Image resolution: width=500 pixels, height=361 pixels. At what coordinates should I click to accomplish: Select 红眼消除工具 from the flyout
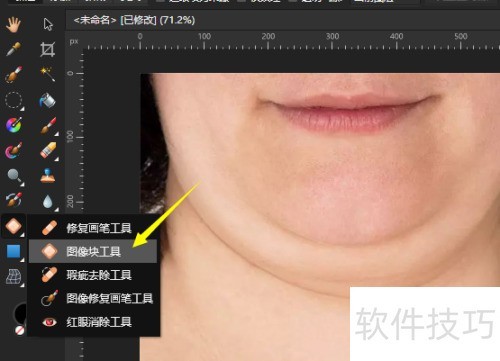coord(92,322)
